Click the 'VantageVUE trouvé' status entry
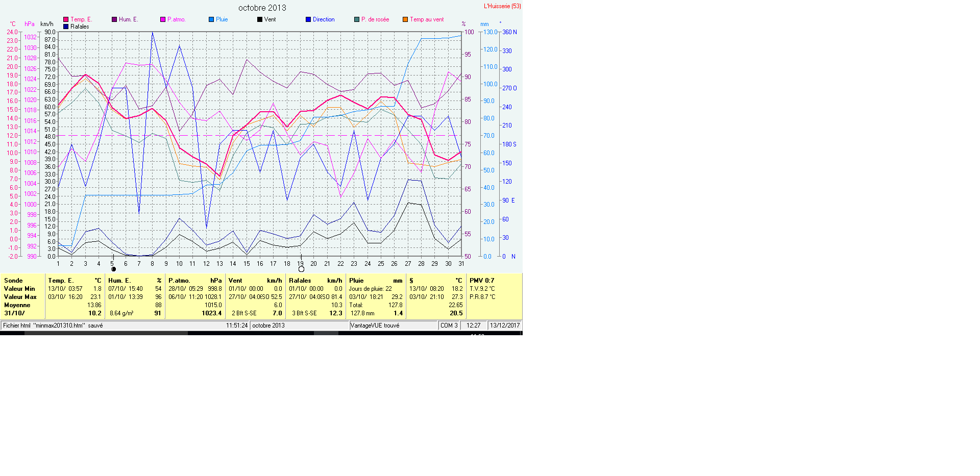Image resolution: width=980 pixels, height=476 pixels. pyautogui.click(x=375, y=325)
